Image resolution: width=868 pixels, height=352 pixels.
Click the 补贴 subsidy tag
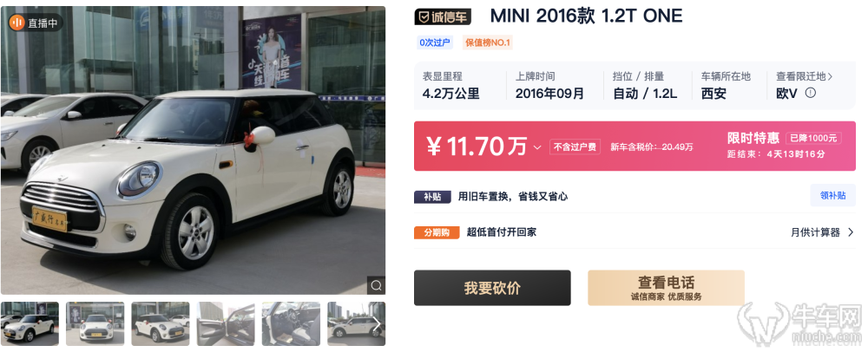pos(432,197)
